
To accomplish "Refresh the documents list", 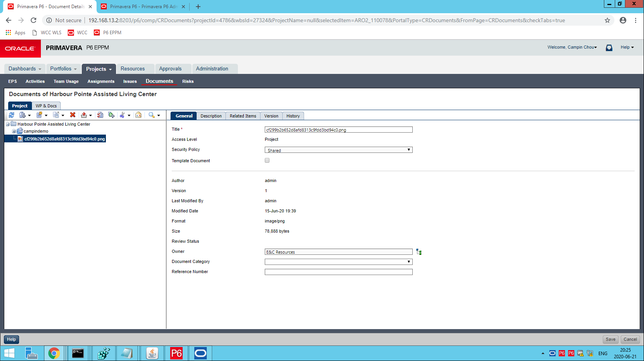I will coord(11,115).
